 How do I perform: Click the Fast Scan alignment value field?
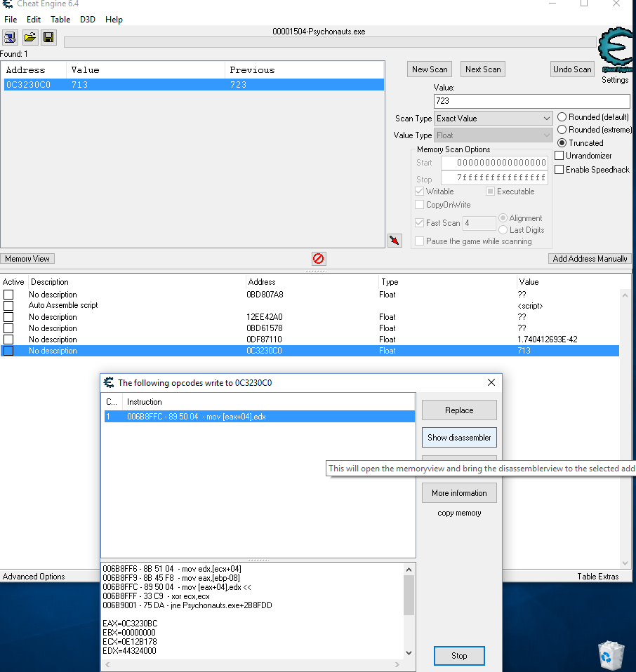coord(479,223)
